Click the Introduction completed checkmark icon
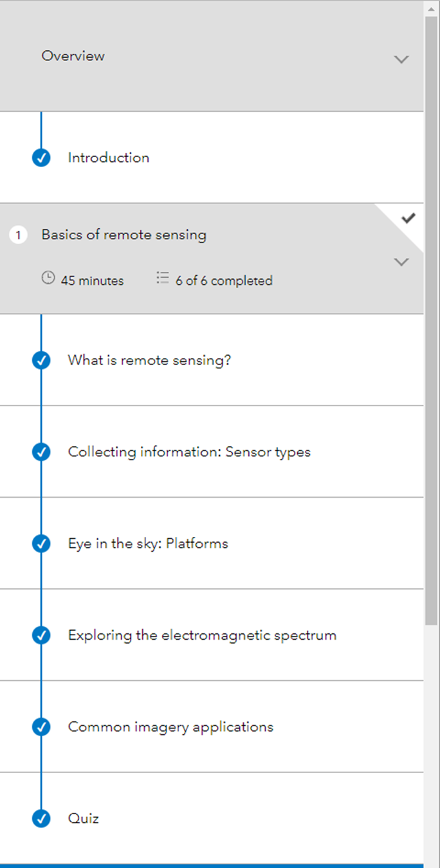The width and height of the screenshot is (440, 868). click(41, 158)
